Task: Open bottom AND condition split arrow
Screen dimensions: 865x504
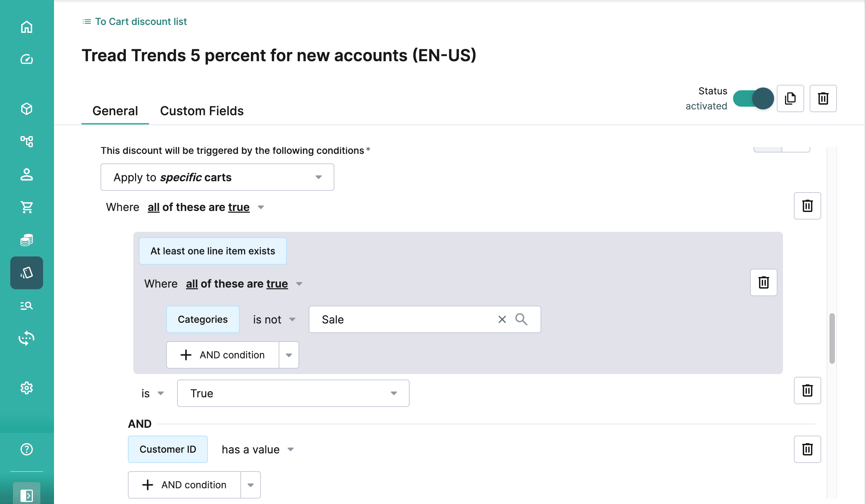Action: pyautogui.click(x=251, y=485)
